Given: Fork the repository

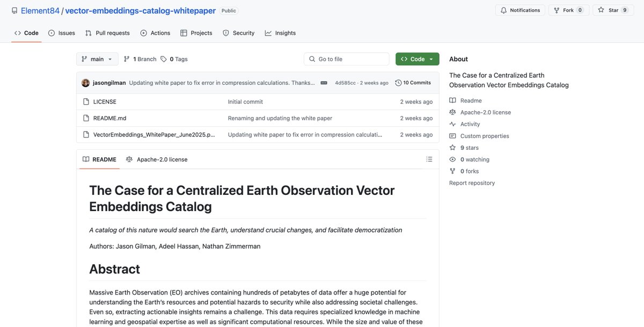Looking at the screenshot, I should pyautogui.click(x=568, y=10).
